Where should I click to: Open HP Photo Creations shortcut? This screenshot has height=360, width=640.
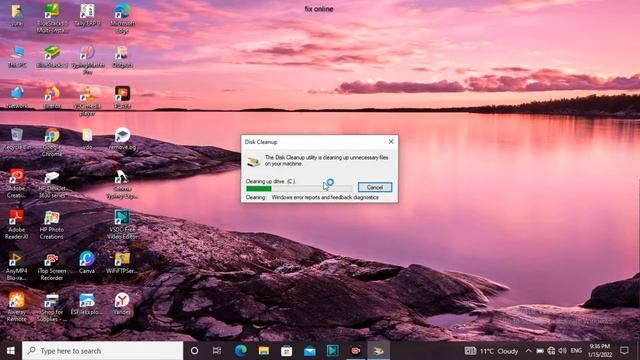[x=51, y=224]
